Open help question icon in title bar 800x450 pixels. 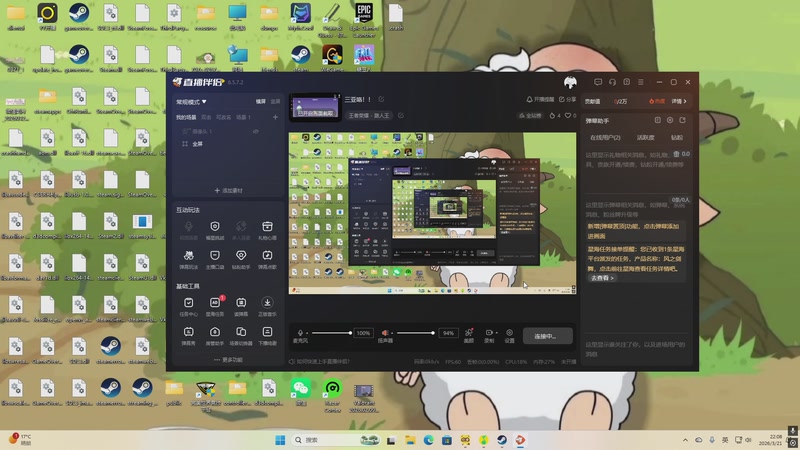tap(627, 82)
